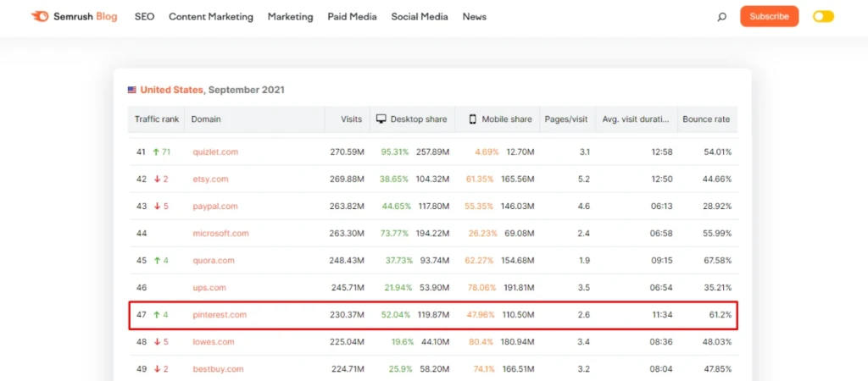
Task: Select the 78.06% mobile share value
Action: (x=482, y=288)
